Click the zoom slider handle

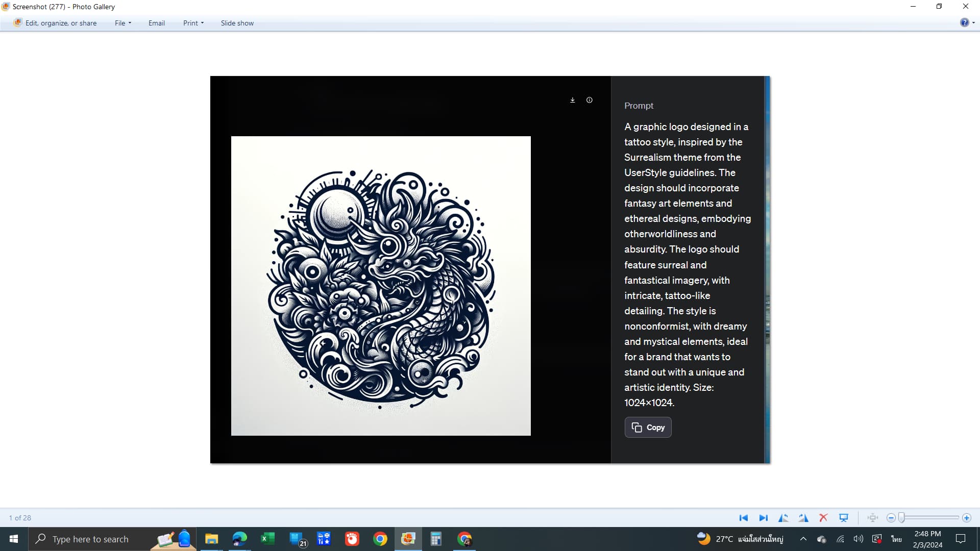(902, 518)
